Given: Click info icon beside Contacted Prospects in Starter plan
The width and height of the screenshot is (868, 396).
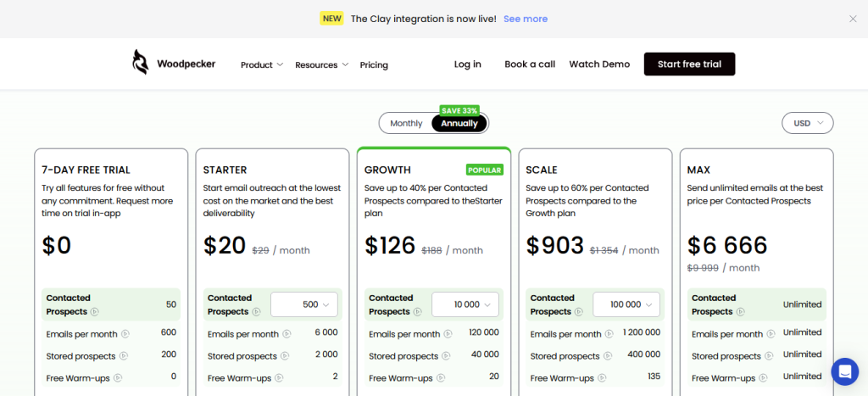Looking at the screenshot, I should coord(256,312).
